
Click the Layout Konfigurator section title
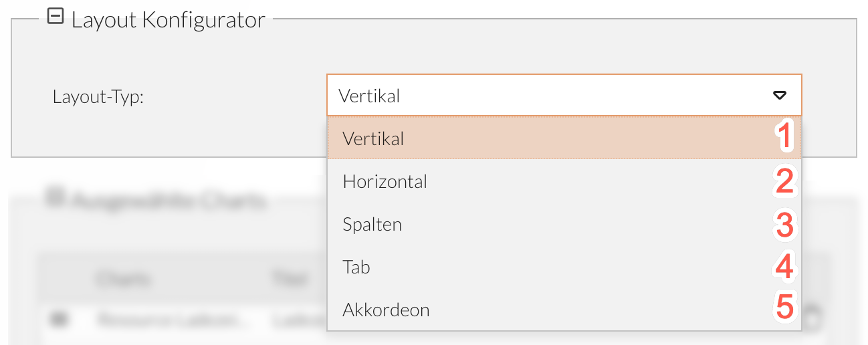[x=168, y=20]
